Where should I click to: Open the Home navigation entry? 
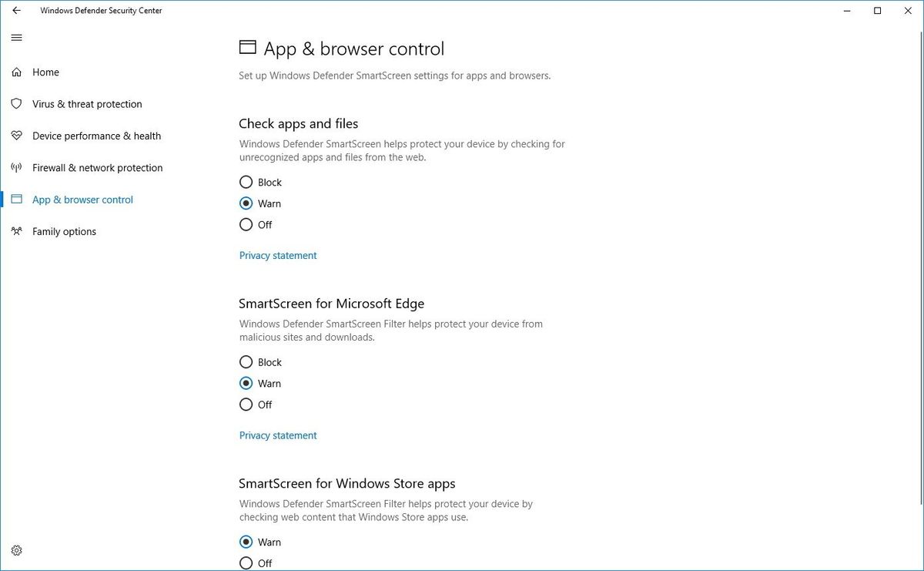[45, 72]
